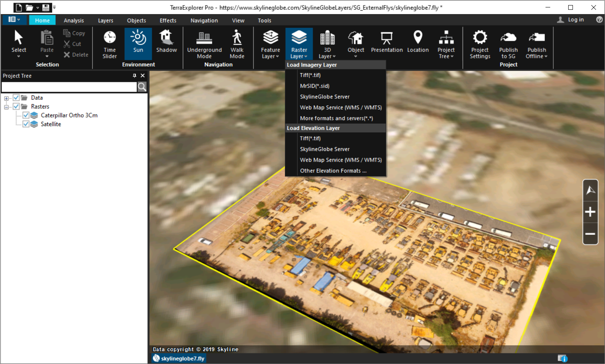The image size is (605, 364).
Task: Click the Log in link
Action: pos(576,20)
